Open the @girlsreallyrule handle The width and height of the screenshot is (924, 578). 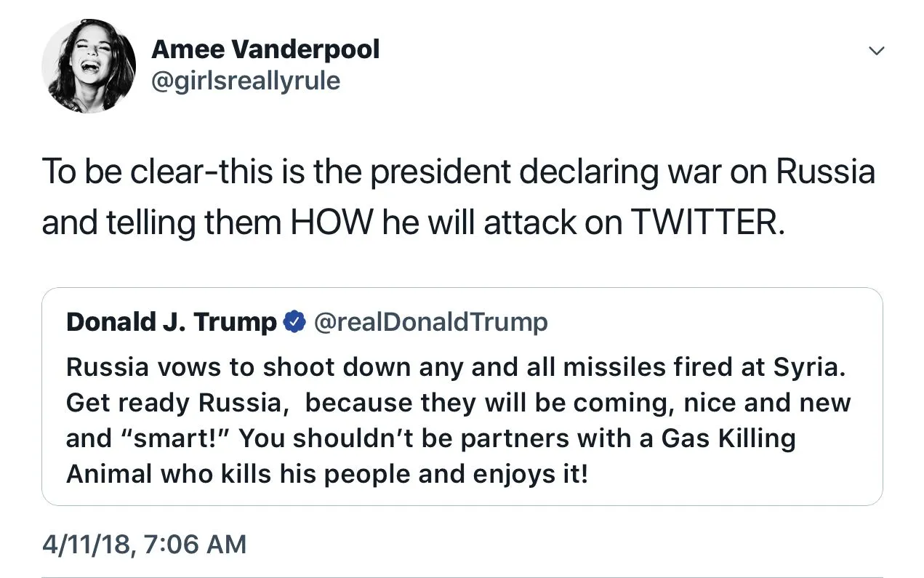[x=245, y=81]
